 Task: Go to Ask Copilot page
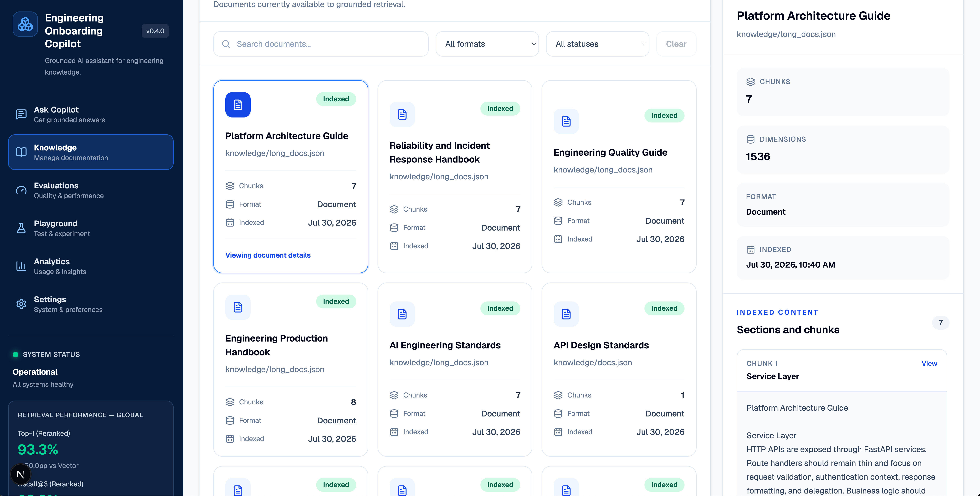pos(90,114)
